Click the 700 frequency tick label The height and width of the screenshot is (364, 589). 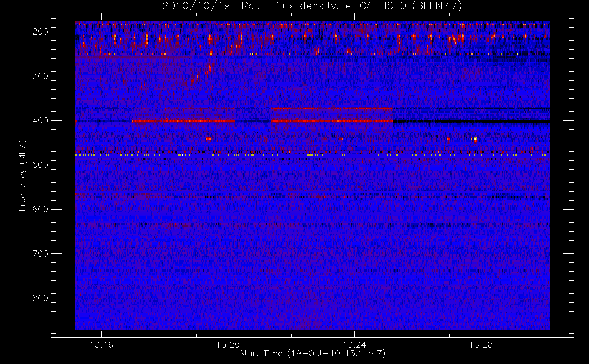point(40,254)
